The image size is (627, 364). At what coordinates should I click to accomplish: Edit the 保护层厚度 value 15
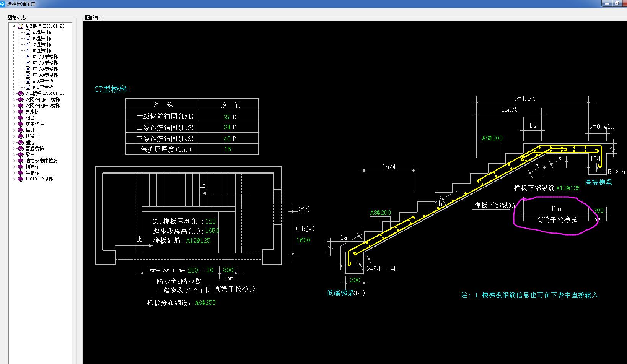click(x=228, y=149)
